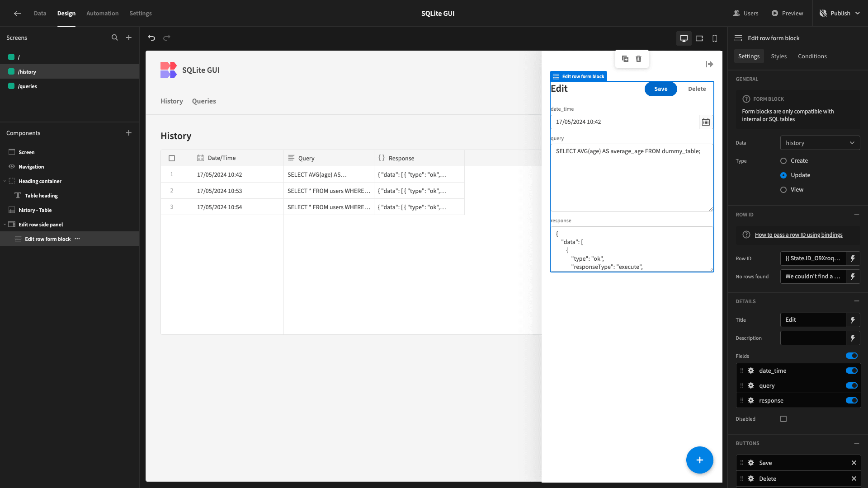Viewport: 868px width, 488px height.
Task: Click the undo arrow
Action: pyautogui.click(x=151, y=38)
